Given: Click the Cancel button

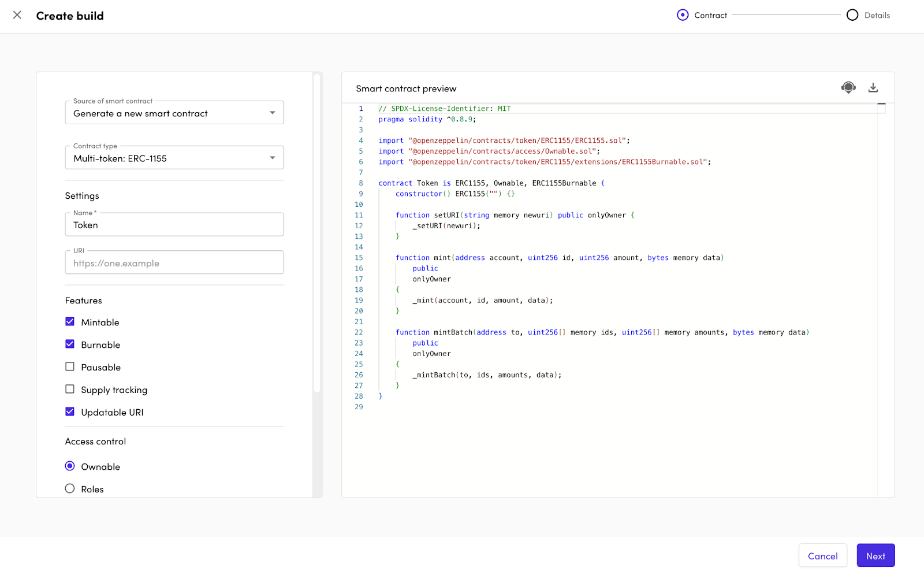Looking at the screenshot, I should pyautogui.click(x=822, y=555).
